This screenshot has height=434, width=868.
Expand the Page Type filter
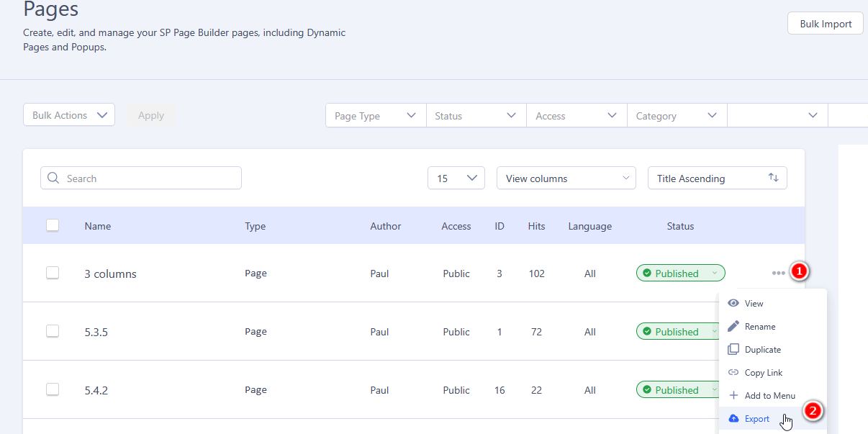click(375, 116)
